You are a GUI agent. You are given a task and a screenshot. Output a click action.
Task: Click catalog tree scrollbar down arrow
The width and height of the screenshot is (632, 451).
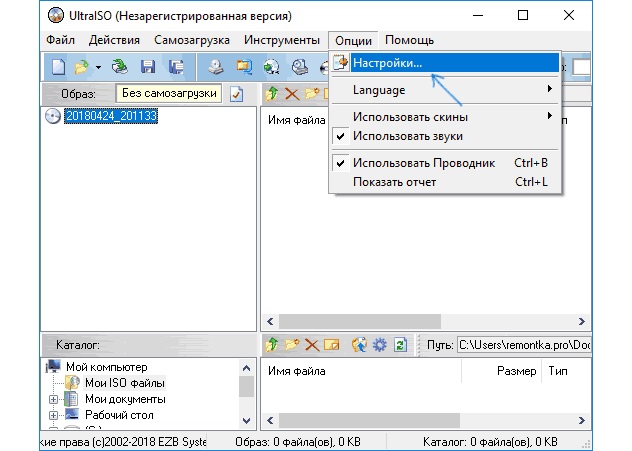click(x=246, y=421)
